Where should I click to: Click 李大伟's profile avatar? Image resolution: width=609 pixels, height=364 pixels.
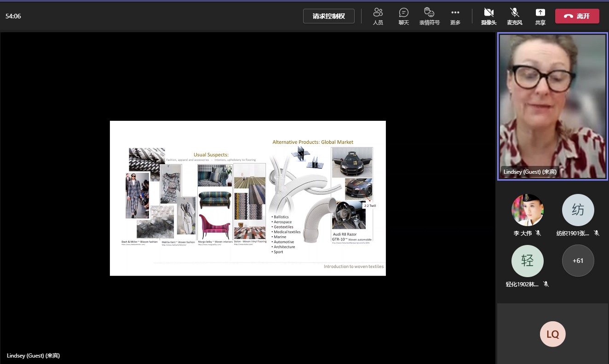(x=527, y=210)
